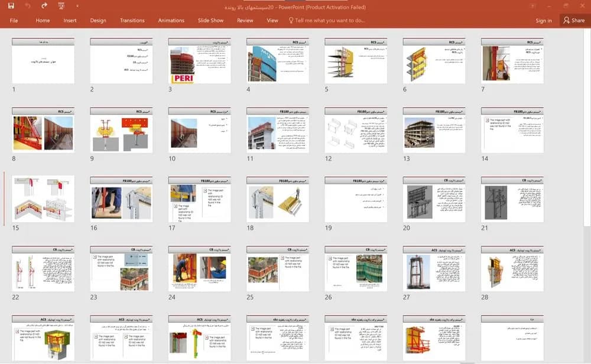Open the Transitions tab
Screen dimensions: 591x364
point(132,20)
